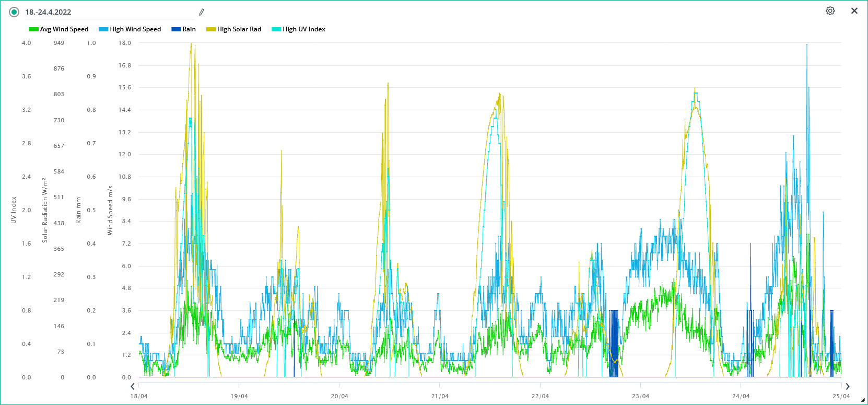The image size is (868, 405).
Task: Click the 24/04 date axis label
Action: coord(741,396)
